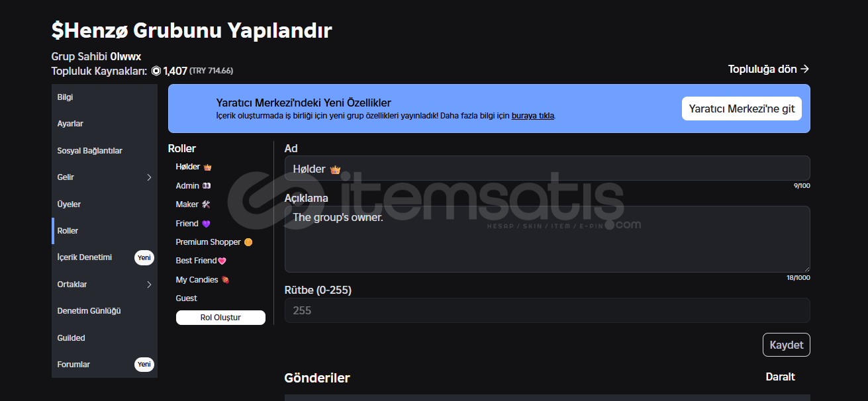Click the Açıklama description text area
The width and height of the screenshot is (868, 401).
click(548, 239)
